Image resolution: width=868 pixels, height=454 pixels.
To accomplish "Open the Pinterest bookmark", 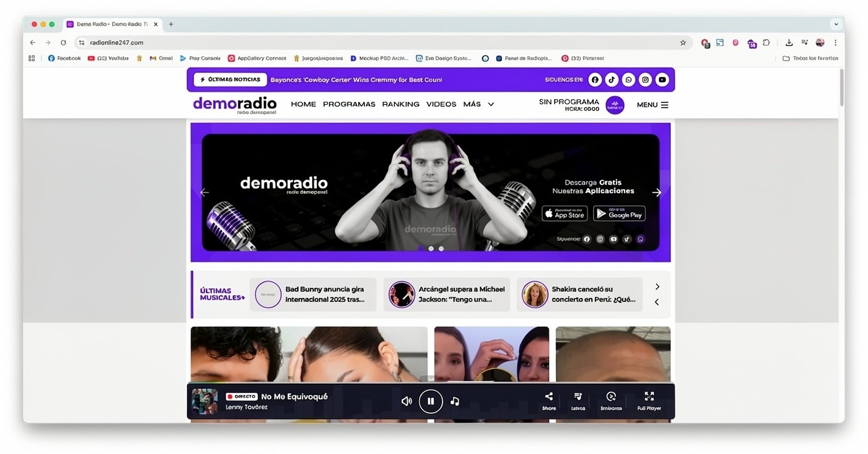I will point(583,58).
